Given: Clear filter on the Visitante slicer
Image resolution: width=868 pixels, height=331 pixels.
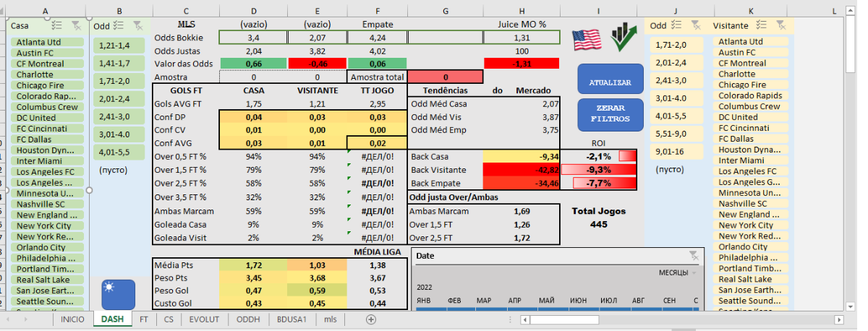Looking at the screenshot, I should pyautogui.click(x=780, y=25).
